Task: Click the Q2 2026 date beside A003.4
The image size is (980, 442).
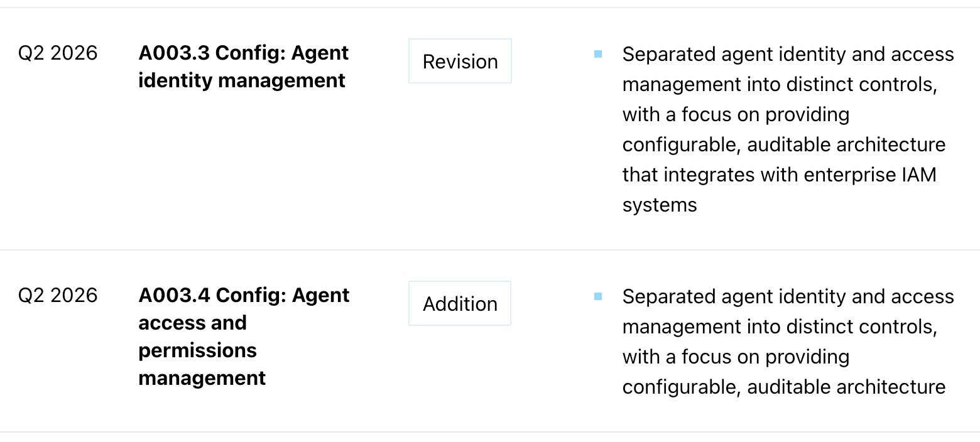Action: pyautogui.click(x=58, y=295)
